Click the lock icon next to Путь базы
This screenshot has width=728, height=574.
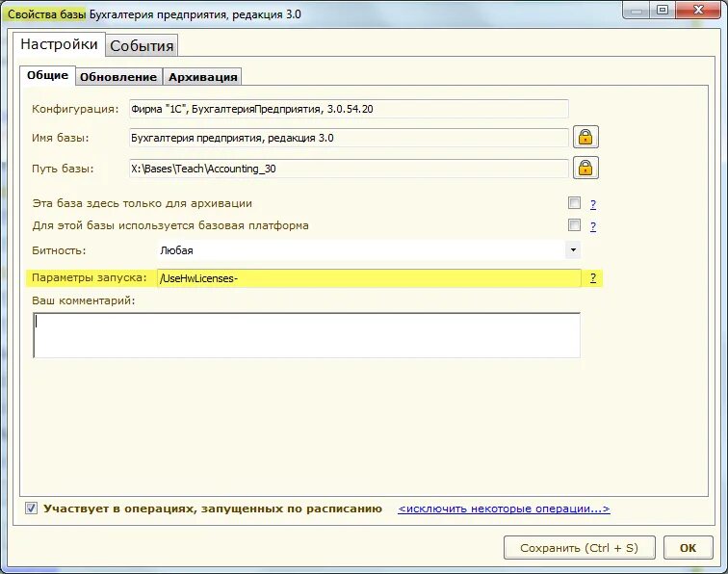[585, 169]
